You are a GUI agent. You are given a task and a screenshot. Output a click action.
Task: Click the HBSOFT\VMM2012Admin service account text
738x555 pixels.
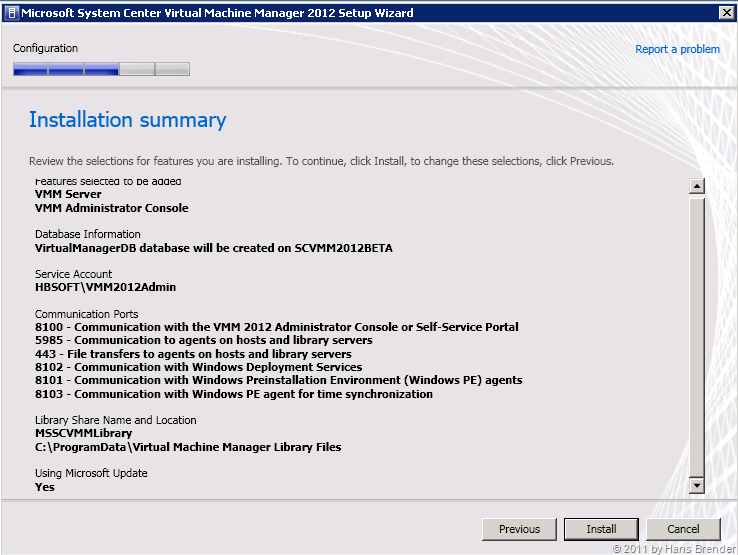click(x=105, y=287)
